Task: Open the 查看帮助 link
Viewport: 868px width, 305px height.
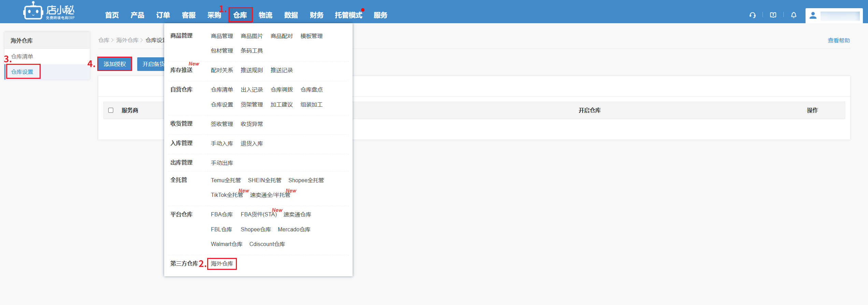Action: 839,40
